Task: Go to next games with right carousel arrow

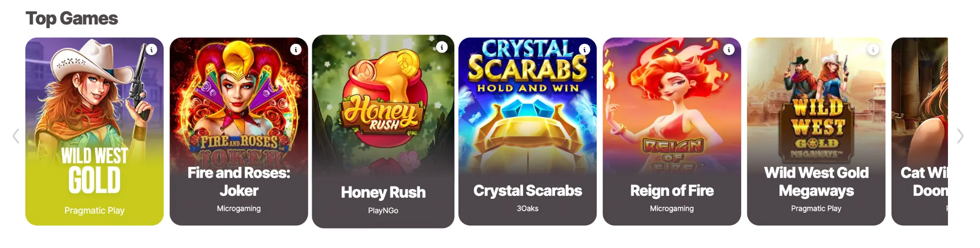Action: (960, 136)
